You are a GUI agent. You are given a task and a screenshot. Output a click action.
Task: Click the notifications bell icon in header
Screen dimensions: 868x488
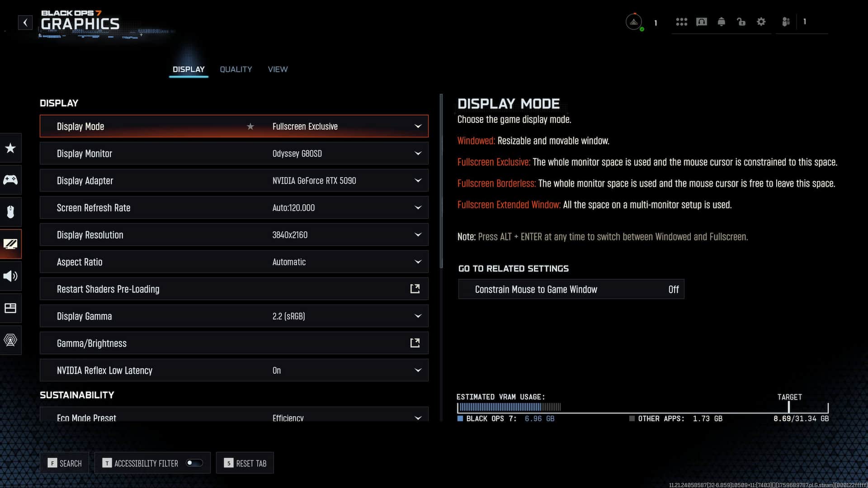point(721,22)
